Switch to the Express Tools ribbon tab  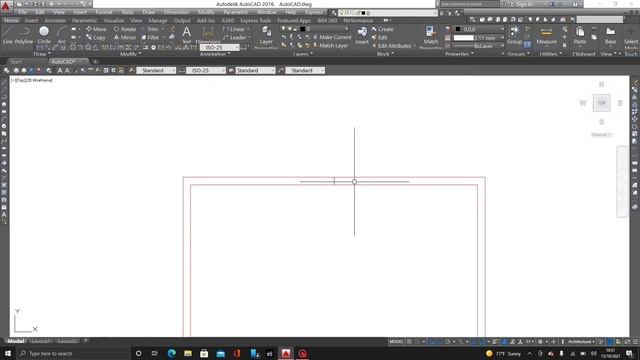(256, 20)
